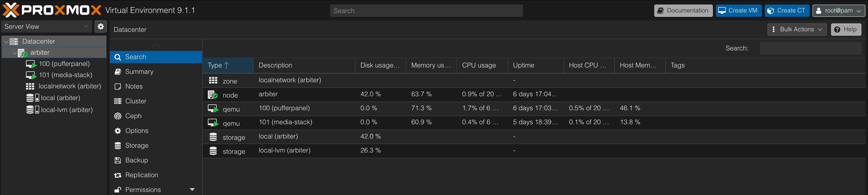Open the Documentation button
Screen dimensions: 868x195
(683, 10)
